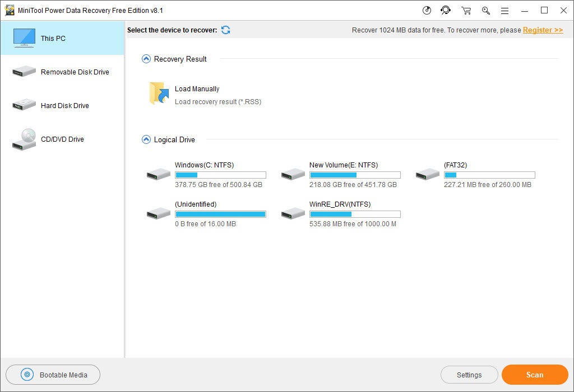Open Hard Disk Drive section
The width and height of the screenshot is (574, 392).
62,106
